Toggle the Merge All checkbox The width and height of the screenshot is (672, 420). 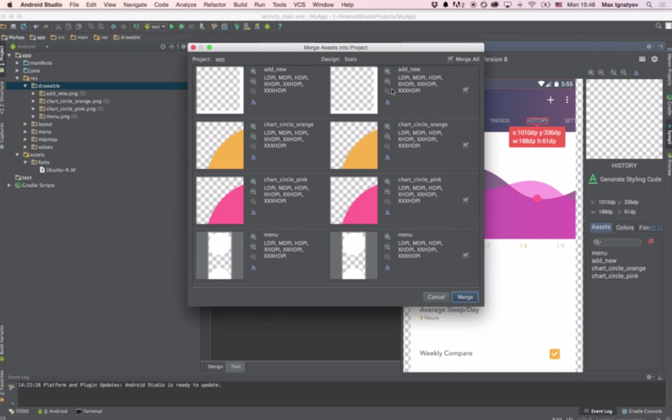450,59
